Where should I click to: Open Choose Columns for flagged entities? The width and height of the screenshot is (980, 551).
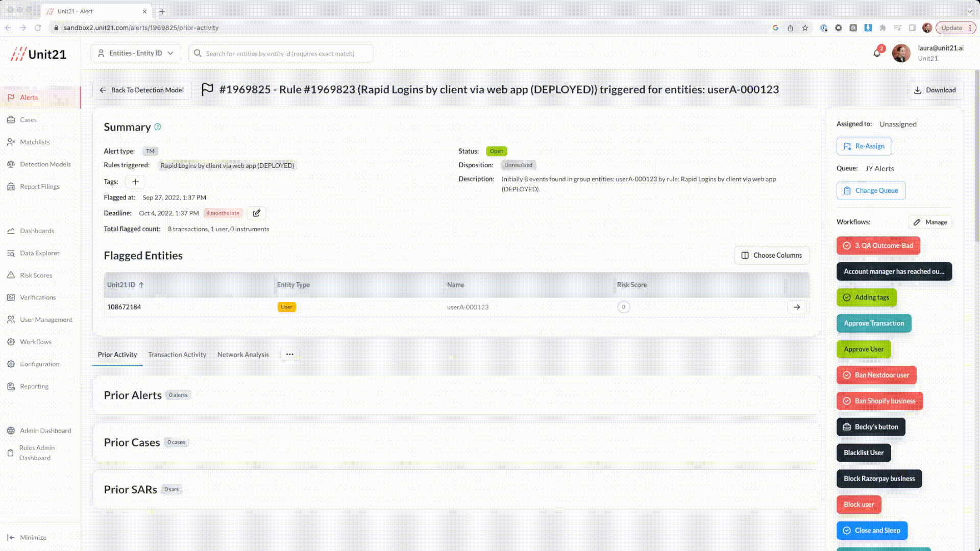tap(772, 255)
